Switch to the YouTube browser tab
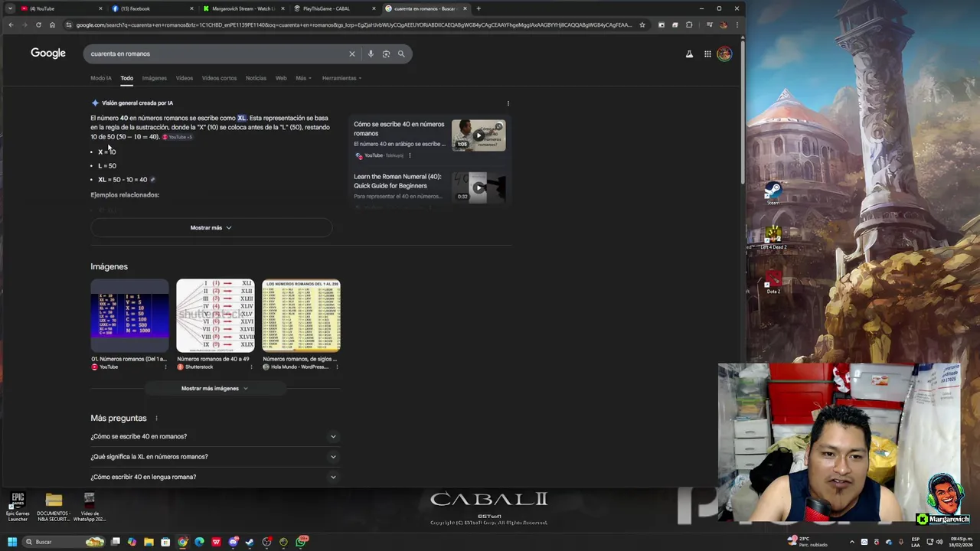The height and width of the screenshot is (551, 980). click(x=60, y=8)
